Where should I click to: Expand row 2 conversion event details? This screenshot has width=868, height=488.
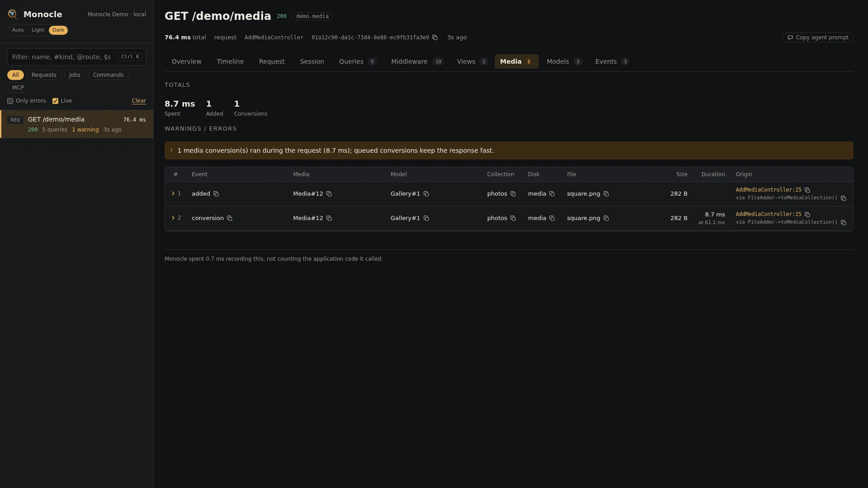coord(173,218)
